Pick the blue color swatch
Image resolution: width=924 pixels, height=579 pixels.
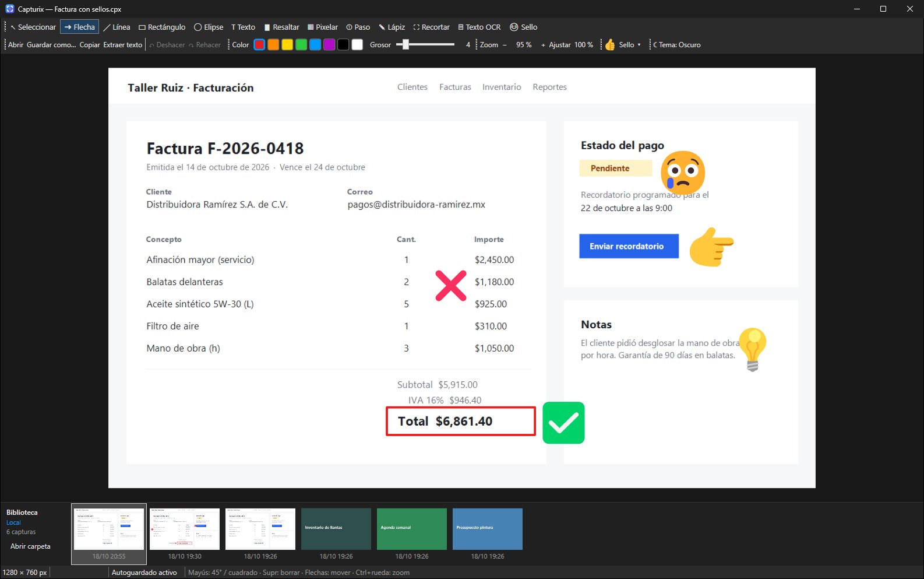(x=315, y=45)
